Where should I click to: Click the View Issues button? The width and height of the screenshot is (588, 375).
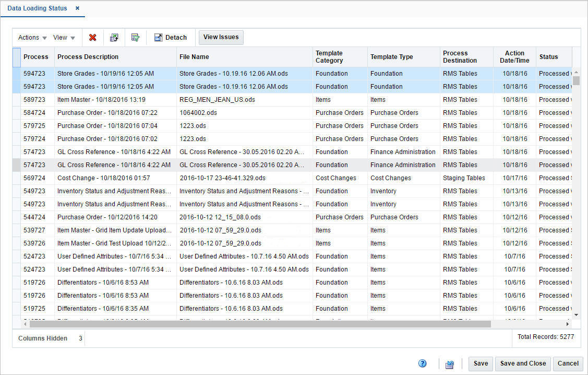click(220, 37)
